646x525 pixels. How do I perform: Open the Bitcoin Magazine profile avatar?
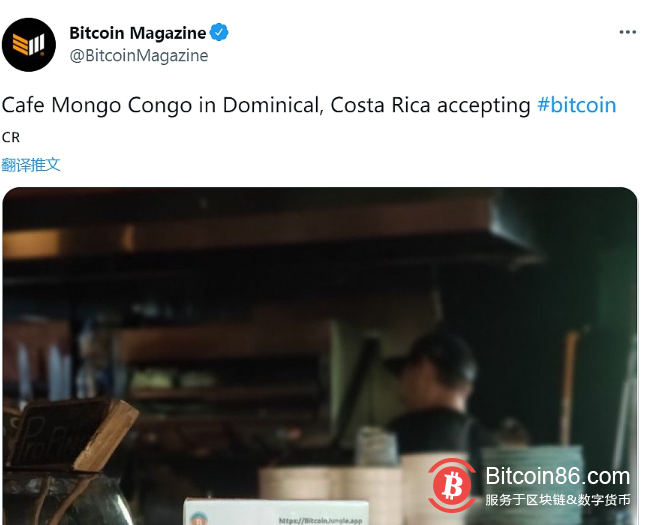[28, 45]
